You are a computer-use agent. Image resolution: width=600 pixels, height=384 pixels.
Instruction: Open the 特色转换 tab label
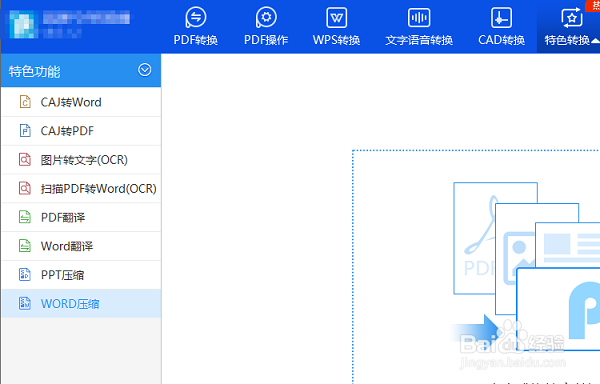tap(567, 40)
